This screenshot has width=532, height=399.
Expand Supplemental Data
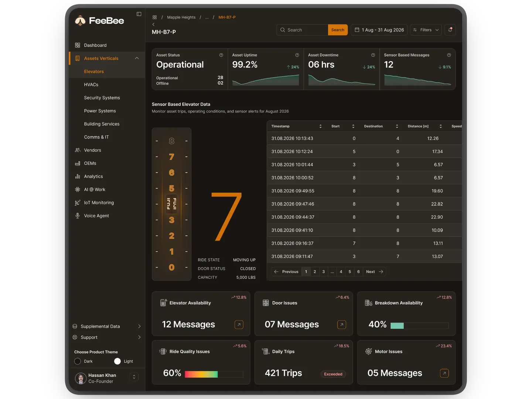[139, 326]
